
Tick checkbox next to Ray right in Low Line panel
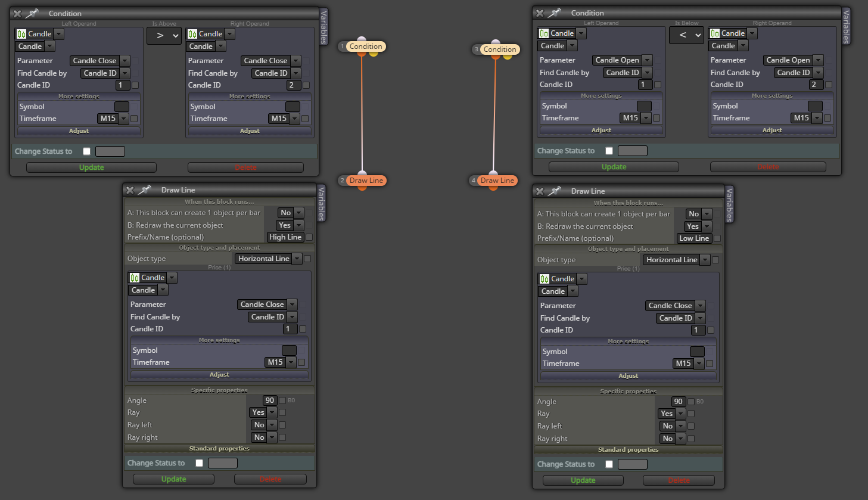(691, 439)
